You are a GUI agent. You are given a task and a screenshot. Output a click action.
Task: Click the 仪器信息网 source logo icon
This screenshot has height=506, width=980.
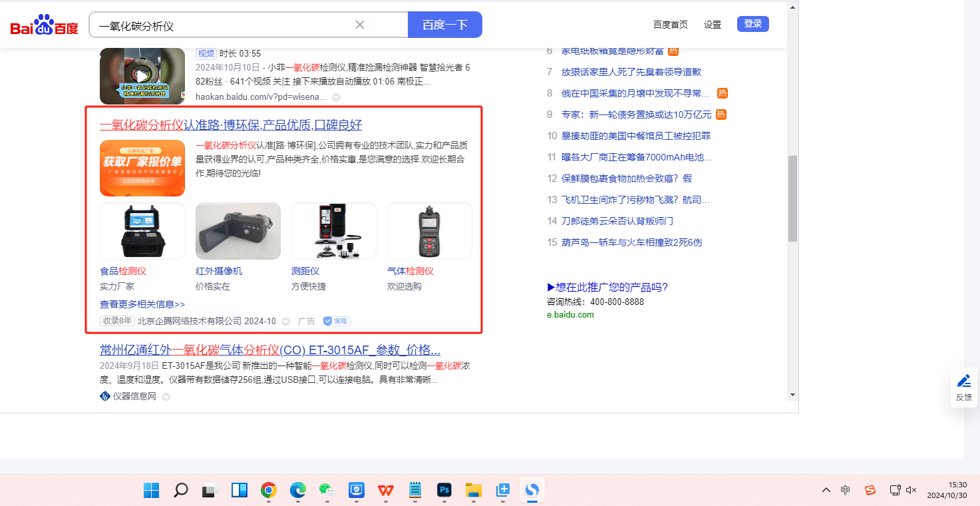(x=104, y=396)
